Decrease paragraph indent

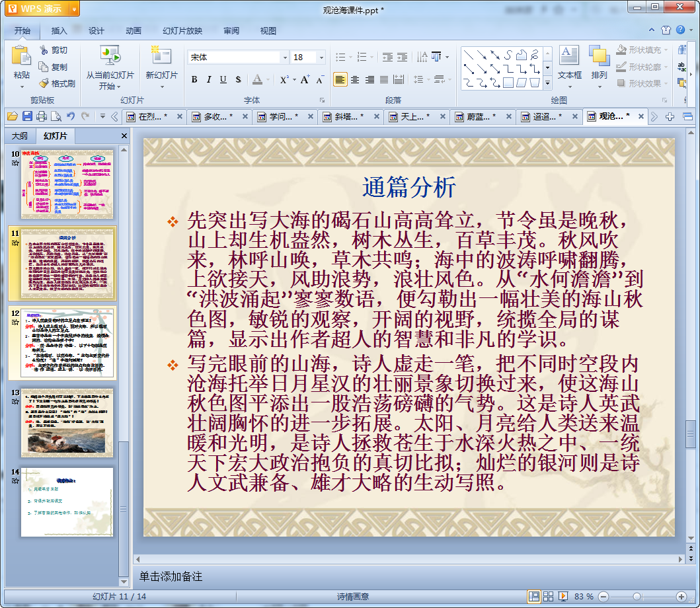click(387, 57)
